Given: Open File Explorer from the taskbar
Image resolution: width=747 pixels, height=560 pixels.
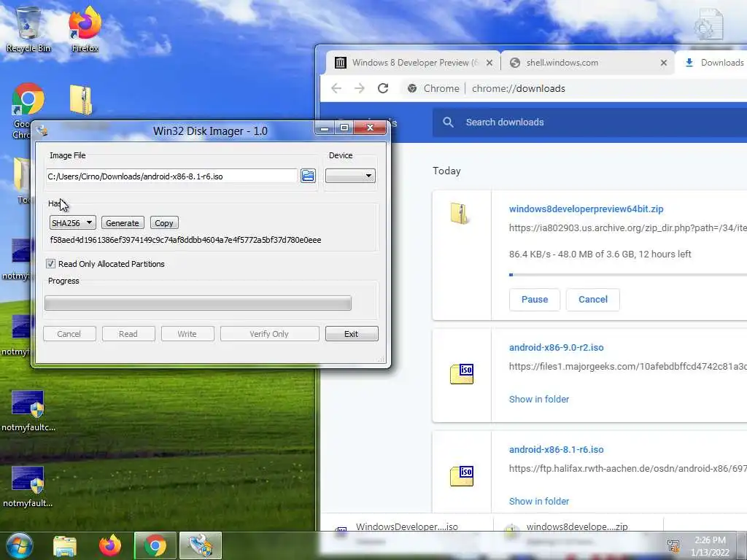Looking at the screenshot, I should [x=65, y=545].
